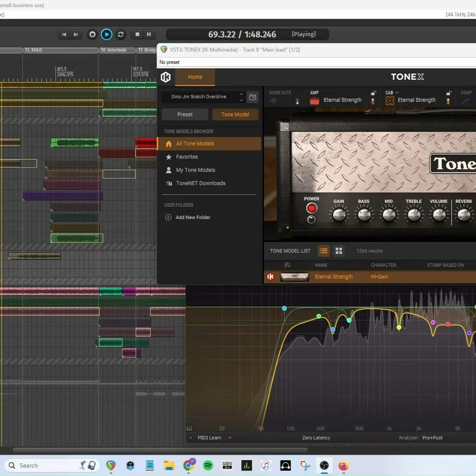476x476 pixels.
Task: Pause playback with the Pause button
Action: point(149,35)
